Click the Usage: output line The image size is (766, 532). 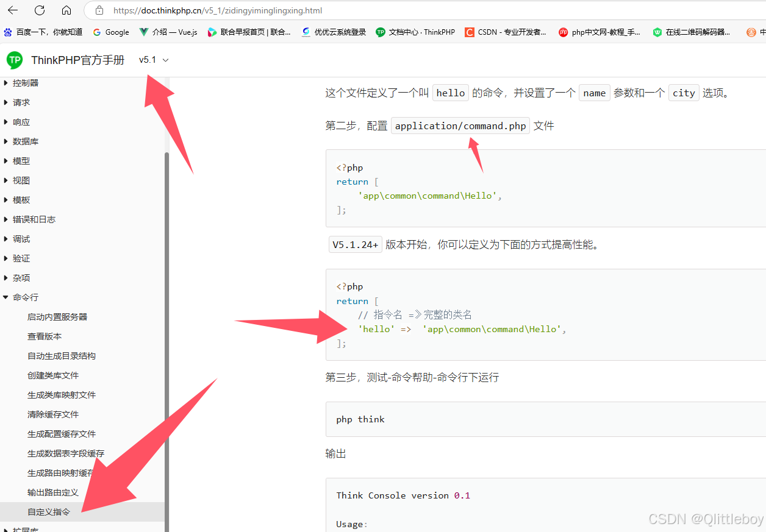(x=352, y=524)
